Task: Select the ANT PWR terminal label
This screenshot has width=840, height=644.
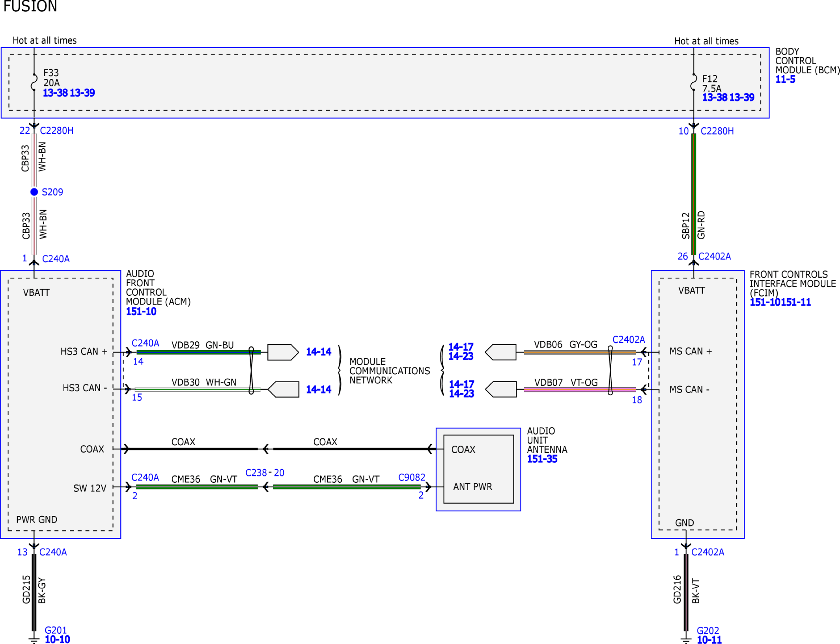Action: pyautogui.click(x=472, y=487)
